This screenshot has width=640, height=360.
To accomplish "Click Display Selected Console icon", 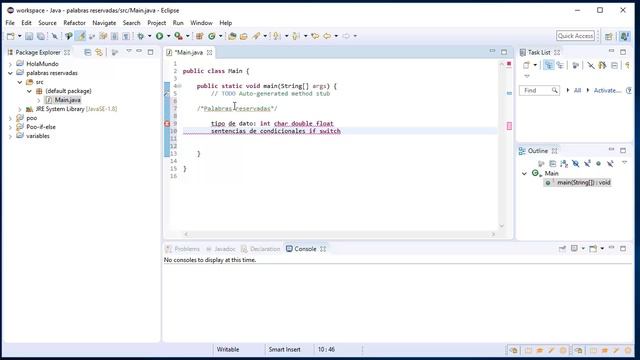I will point(574,249).
